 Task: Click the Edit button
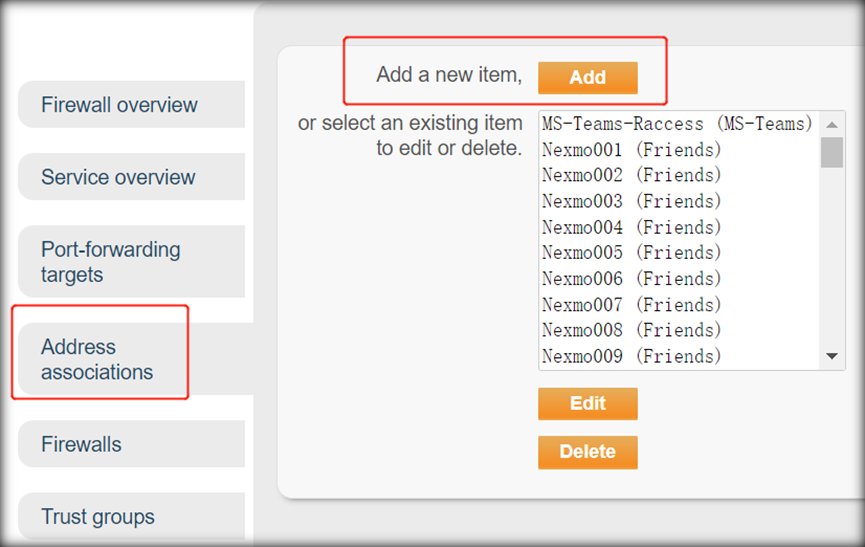[588, 404]
